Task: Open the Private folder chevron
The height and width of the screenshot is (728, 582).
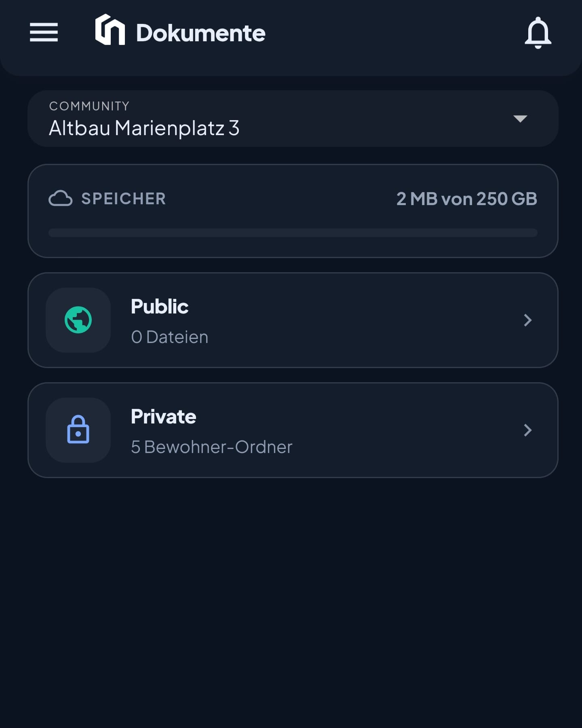Action: [527, 430]
